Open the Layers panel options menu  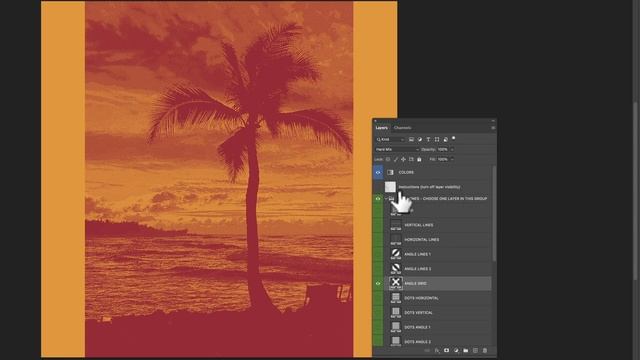493,128
